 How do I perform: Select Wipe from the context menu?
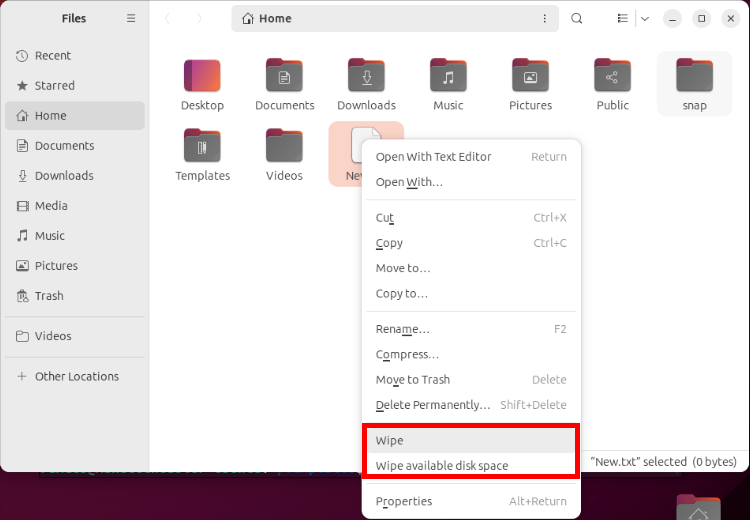coord(471,441)
